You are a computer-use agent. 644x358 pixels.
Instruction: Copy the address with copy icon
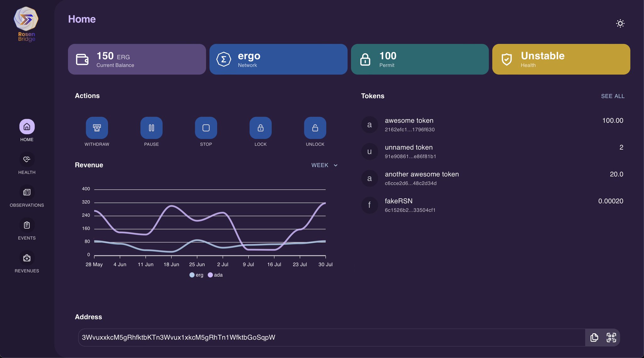[x=594, y=338]
